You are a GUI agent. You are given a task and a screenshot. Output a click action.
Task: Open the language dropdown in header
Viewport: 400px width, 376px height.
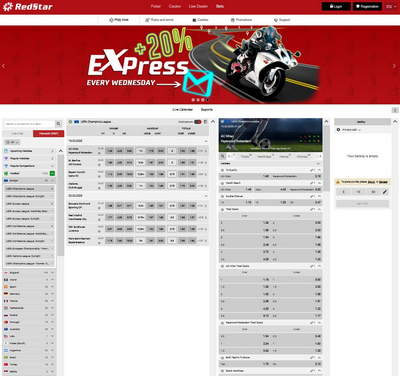[390, 6]
